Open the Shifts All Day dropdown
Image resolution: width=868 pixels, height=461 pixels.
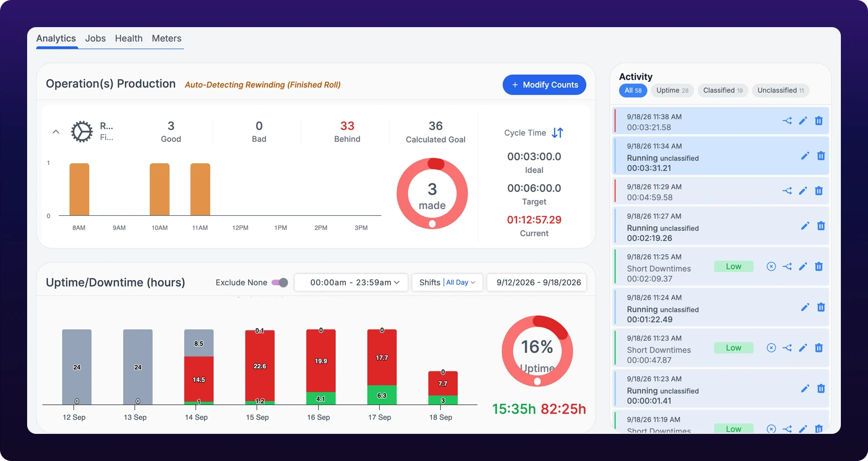pos(447,282)
